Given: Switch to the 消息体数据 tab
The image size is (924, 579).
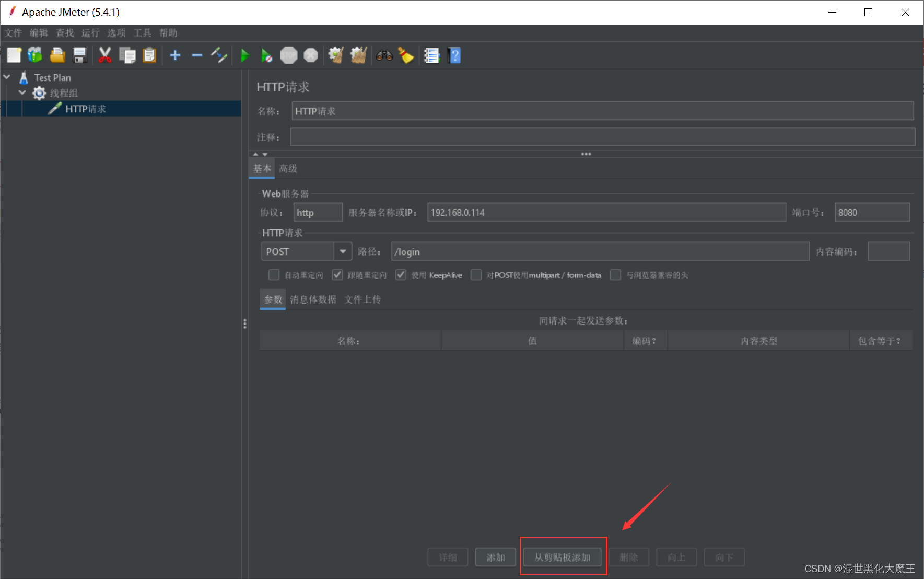Looking at the screenshot, I should click(313, 299).
